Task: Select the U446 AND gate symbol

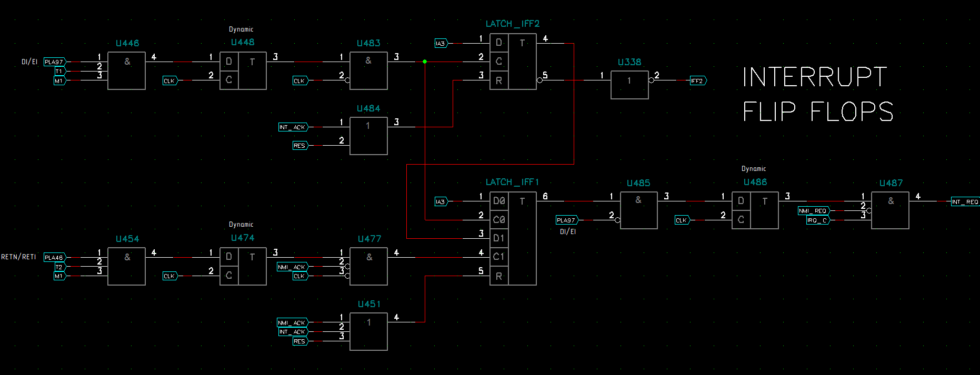Action: (x=126, y=71)
